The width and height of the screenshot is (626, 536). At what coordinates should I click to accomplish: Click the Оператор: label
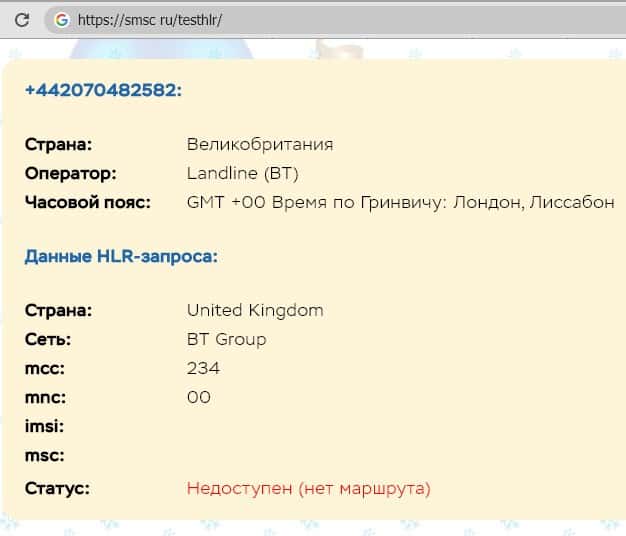tap(71, 174)
